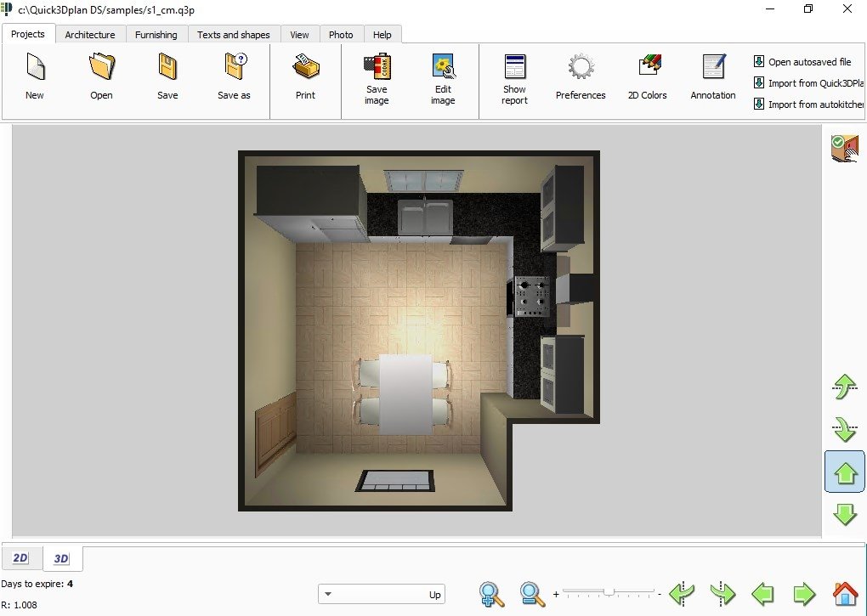Select the kitchen sink in the plan
The image size is (867, 616).
[x=425, y=218]
